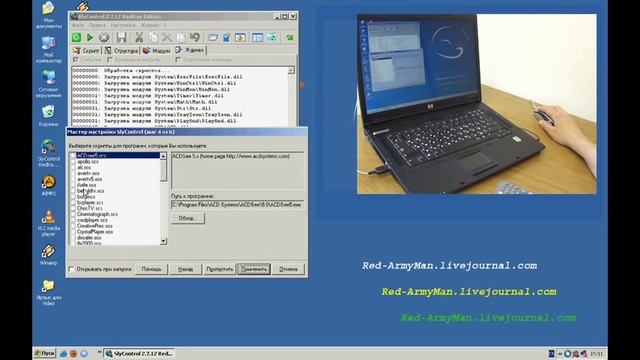
Task: Click the X delete toolbar icon
Action: coord(167,38)
